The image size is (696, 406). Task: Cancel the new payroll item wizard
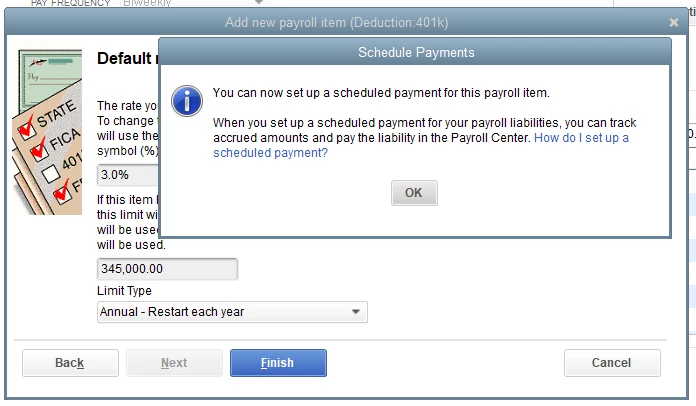[x=612, y=363]
